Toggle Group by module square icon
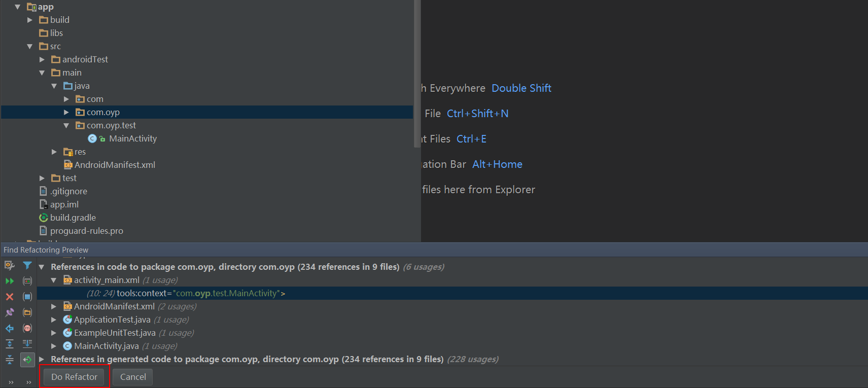 click(x=27, y=297)
